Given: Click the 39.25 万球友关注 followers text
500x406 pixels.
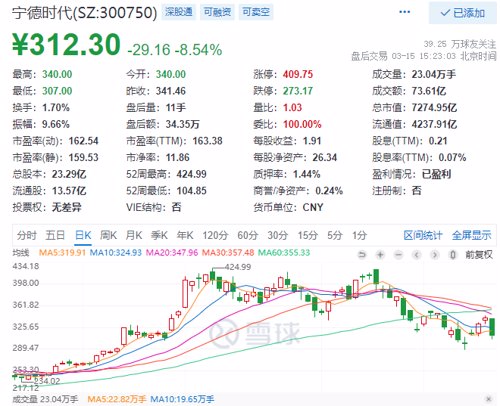Looking at the screenshot, I should (x=460, y=44).
